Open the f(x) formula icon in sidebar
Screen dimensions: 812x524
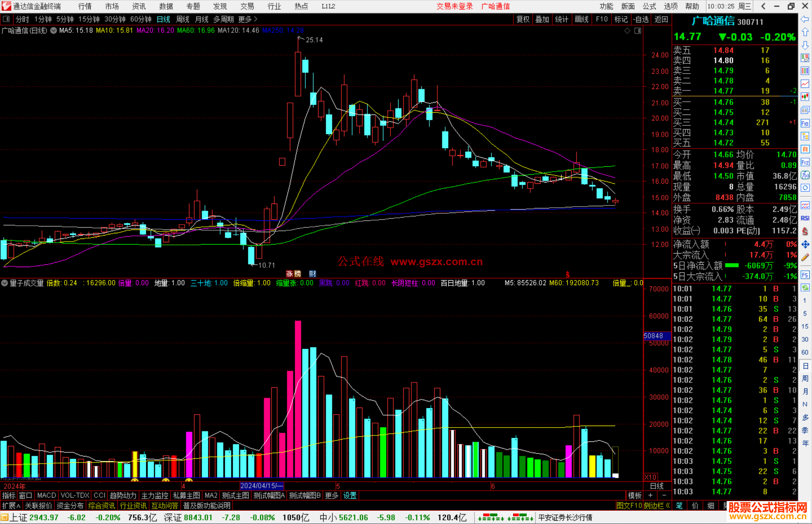coord(805,175)
